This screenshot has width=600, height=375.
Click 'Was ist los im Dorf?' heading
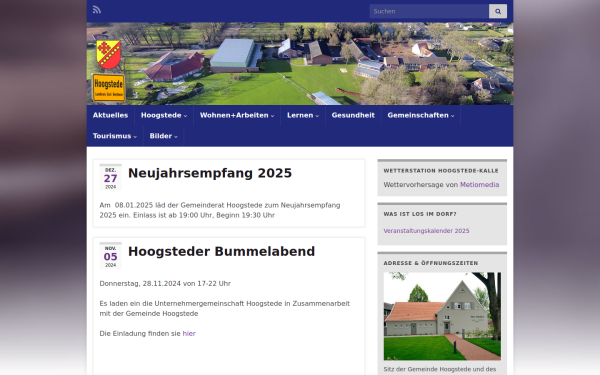pyautogui.click(x=420, y=214)
